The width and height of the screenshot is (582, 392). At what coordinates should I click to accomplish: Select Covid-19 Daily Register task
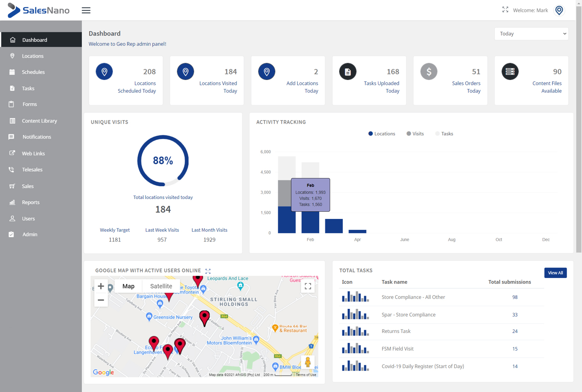pos(423,366)
